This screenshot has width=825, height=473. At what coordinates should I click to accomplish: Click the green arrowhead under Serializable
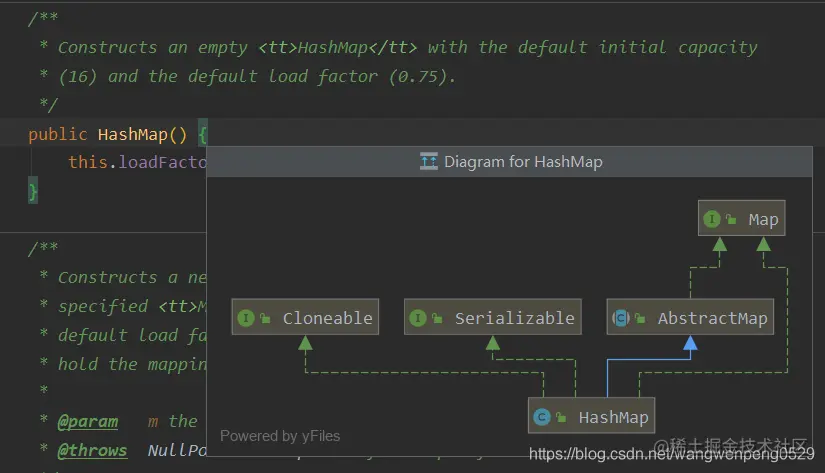(x=492, y=343)
